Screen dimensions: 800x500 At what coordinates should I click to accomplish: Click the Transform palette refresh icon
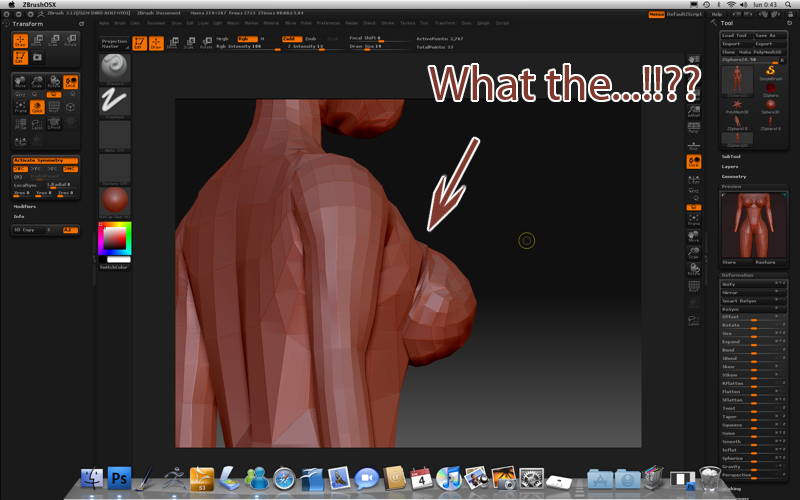pyautogui.click(x=81, y=23)
